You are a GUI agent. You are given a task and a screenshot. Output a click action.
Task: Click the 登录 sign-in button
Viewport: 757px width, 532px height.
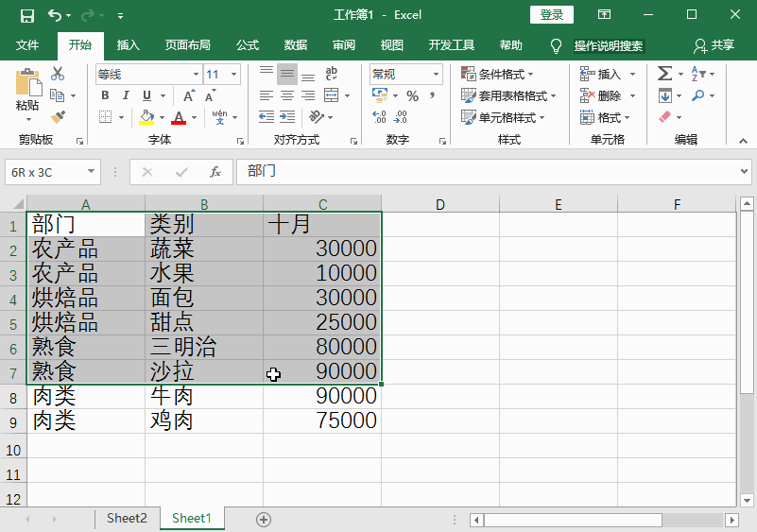coord(552,15)
